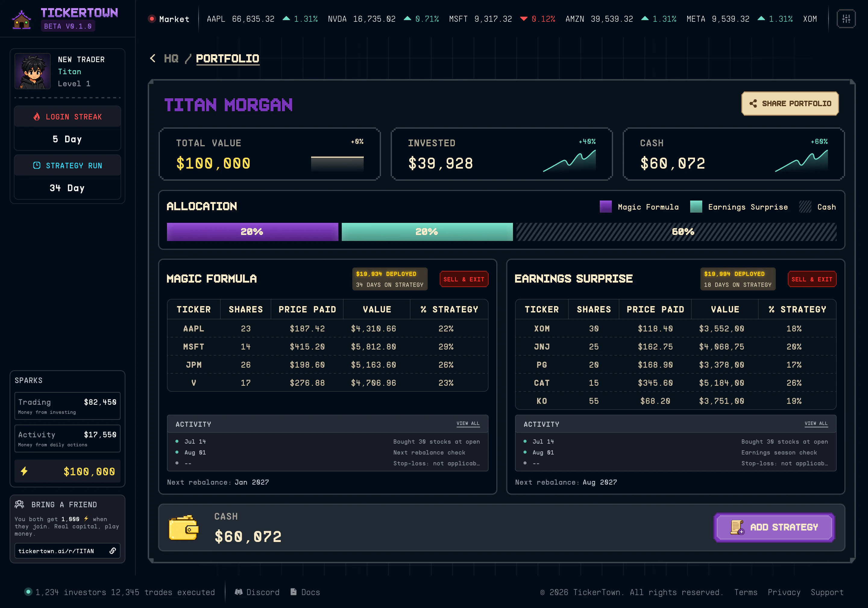Click the green live indicator beside investors count
868x608 pixels.
(x=28, y=592)
